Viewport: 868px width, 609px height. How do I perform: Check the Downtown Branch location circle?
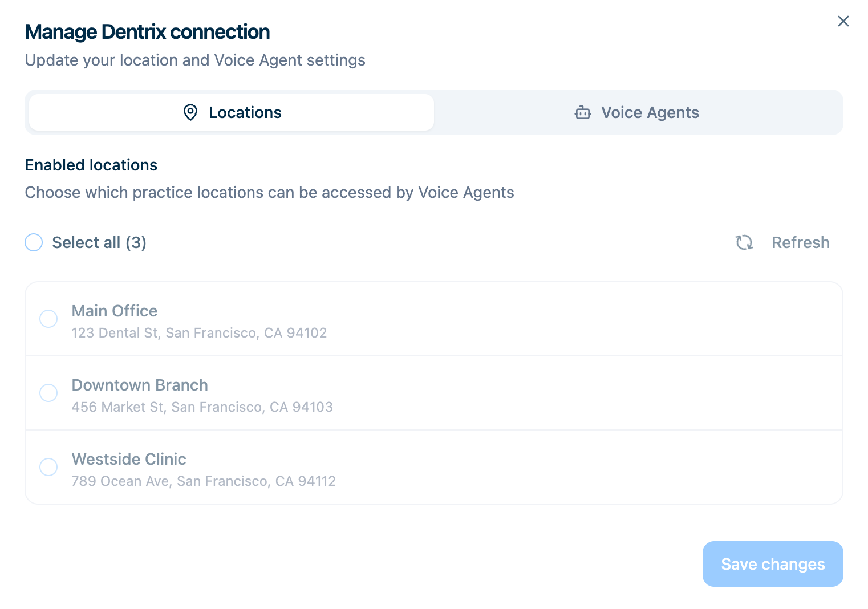48,393
